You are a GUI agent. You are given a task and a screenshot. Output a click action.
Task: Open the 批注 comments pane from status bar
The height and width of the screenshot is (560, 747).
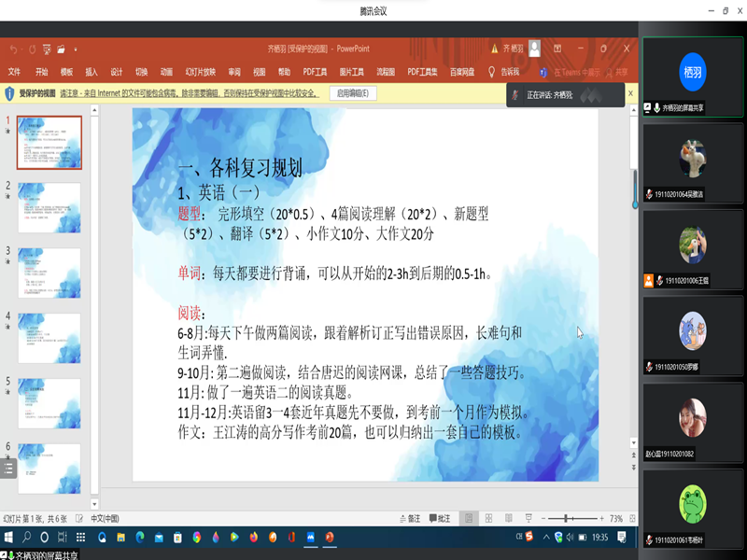(x=439, y=518)
